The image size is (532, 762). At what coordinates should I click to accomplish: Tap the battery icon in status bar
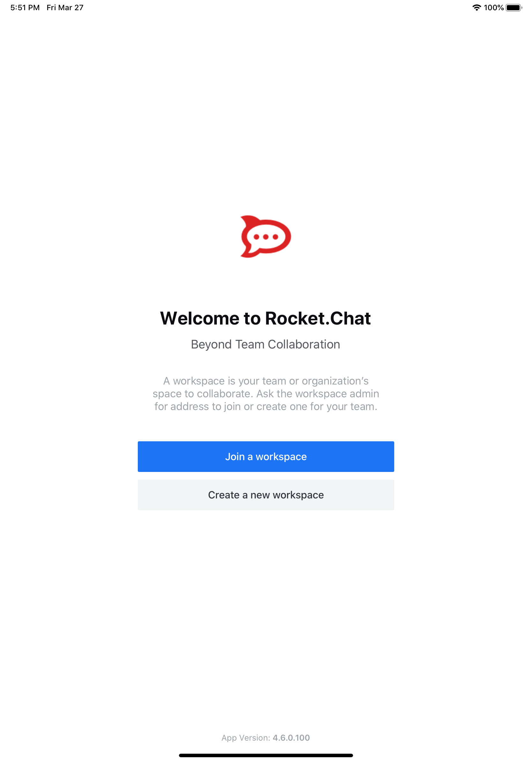click(514, 8)
